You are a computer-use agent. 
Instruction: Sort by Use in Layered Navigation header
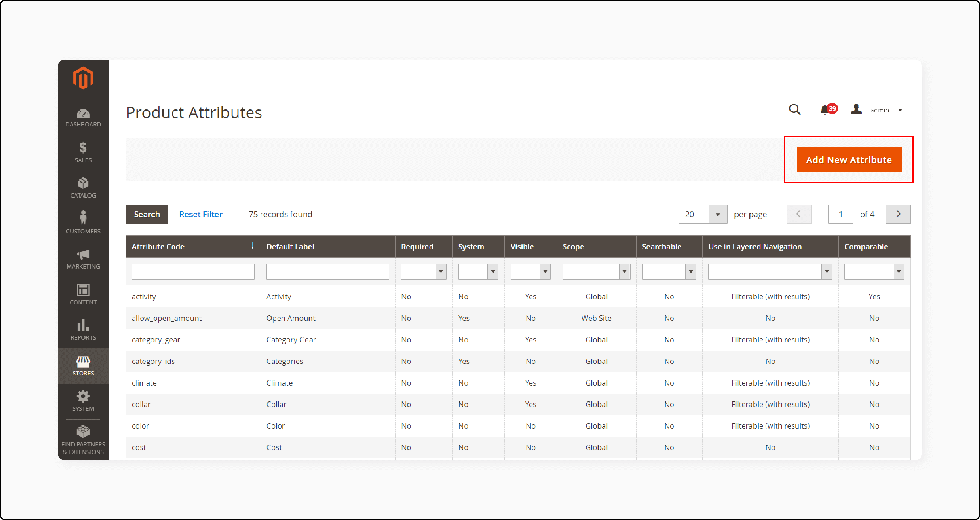click(x=770, y=246)
